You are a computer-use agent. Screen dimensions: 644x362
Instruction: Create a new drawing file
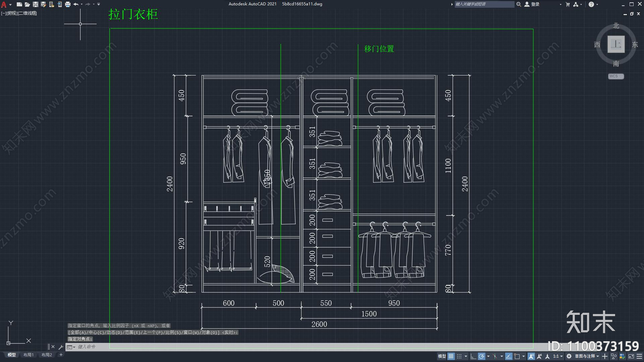[x=19, y=4]
